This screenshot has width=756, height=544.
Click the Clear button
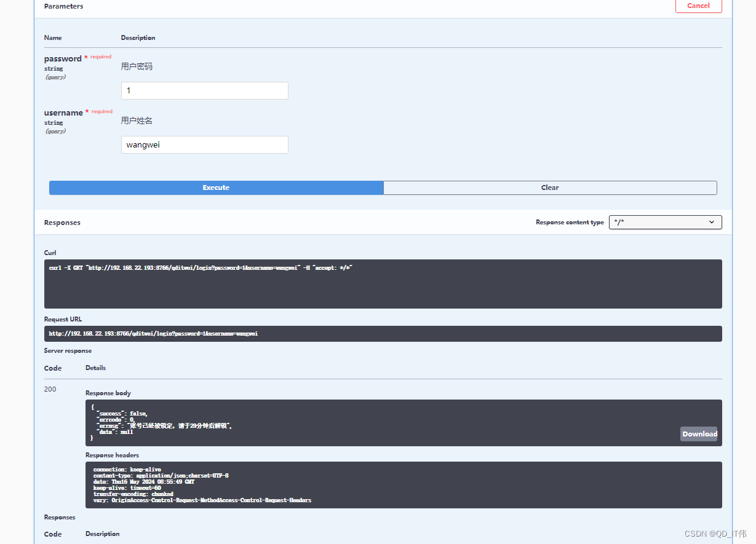[550, 187]
